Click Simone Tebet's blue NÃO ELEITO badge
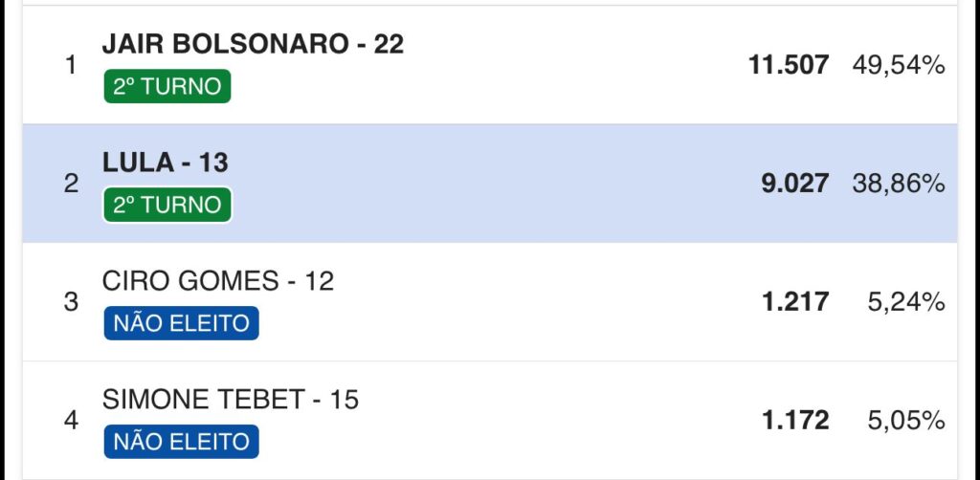The height and width of the screenshot is (480, 980). tap(181, 442)
